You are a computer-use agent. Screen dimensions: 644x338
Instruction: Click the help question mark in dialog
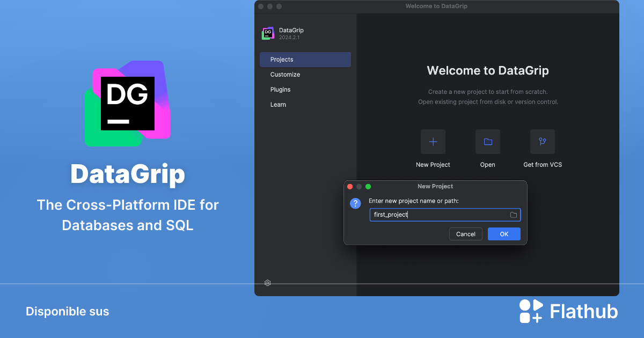coord(355,203)
